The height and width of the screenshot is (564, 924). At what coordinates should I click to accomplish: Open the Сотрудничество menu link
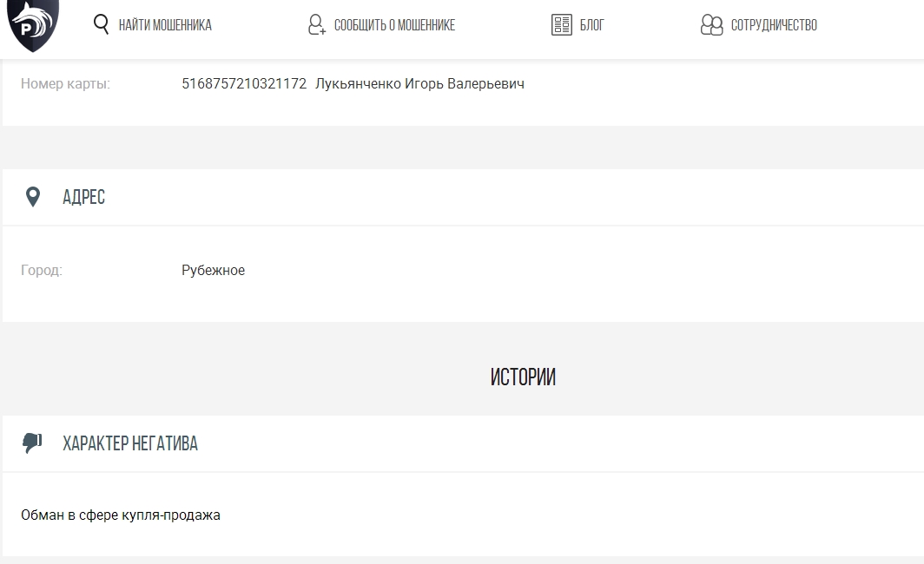pos(774,25)
